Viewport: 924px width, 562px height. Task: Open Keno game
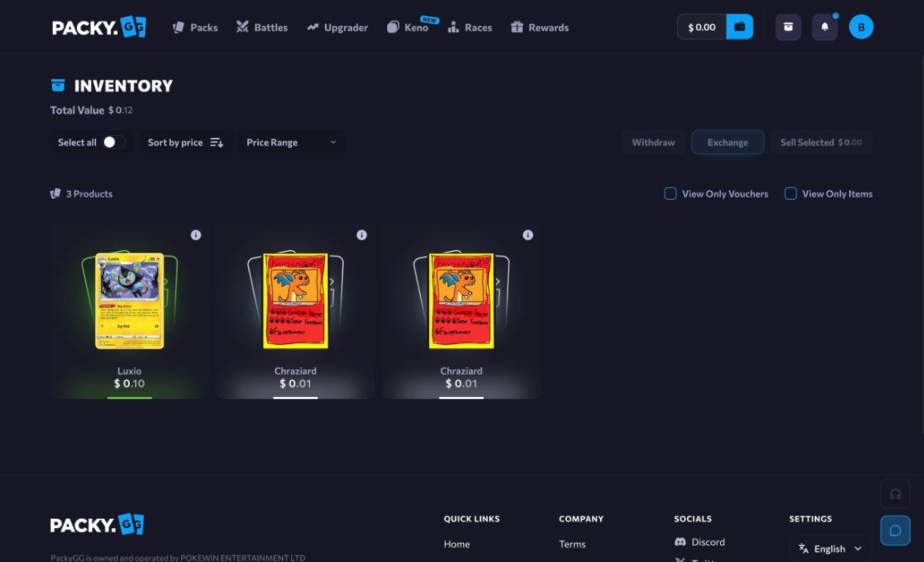[408, 27]
